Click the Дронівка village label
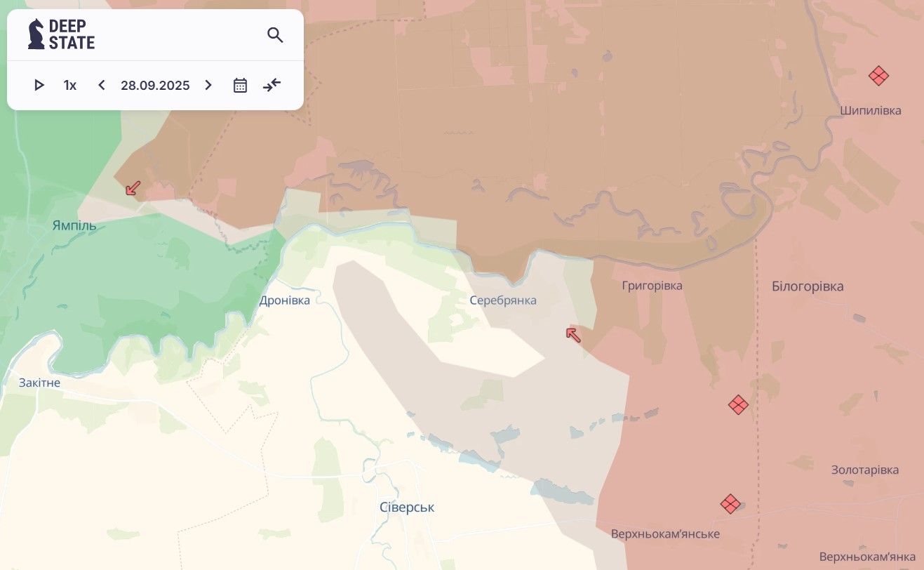Screen dimensions: 924x570 (x=284, y=300)
